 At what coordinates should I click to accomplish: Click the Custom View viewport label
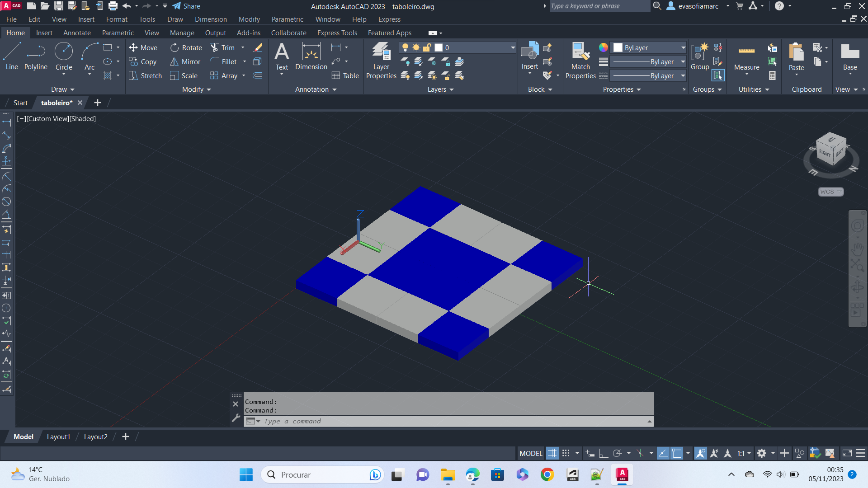(x=47, y=119)
